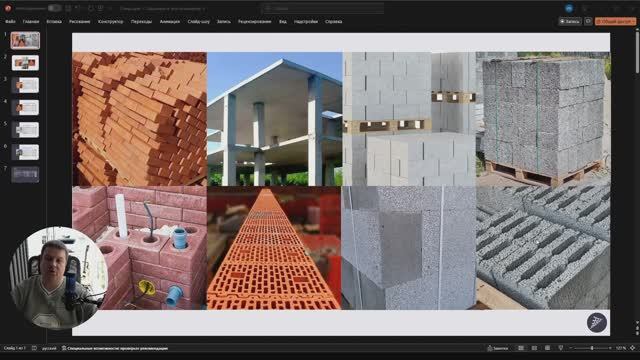The image size is (640, 360).
Task: Open the Надстройки ribbon tab
Action: coord(306,21)
